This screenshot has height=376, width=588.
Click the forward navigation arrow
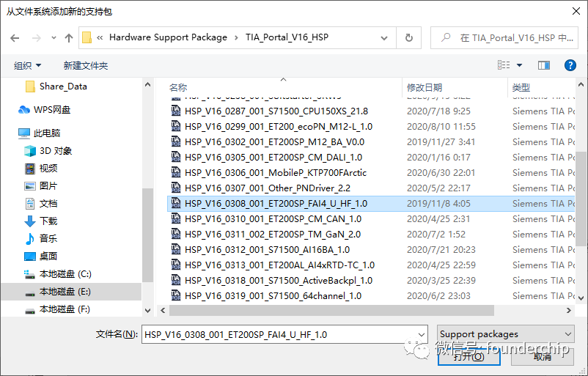click(x=37, y=38)
